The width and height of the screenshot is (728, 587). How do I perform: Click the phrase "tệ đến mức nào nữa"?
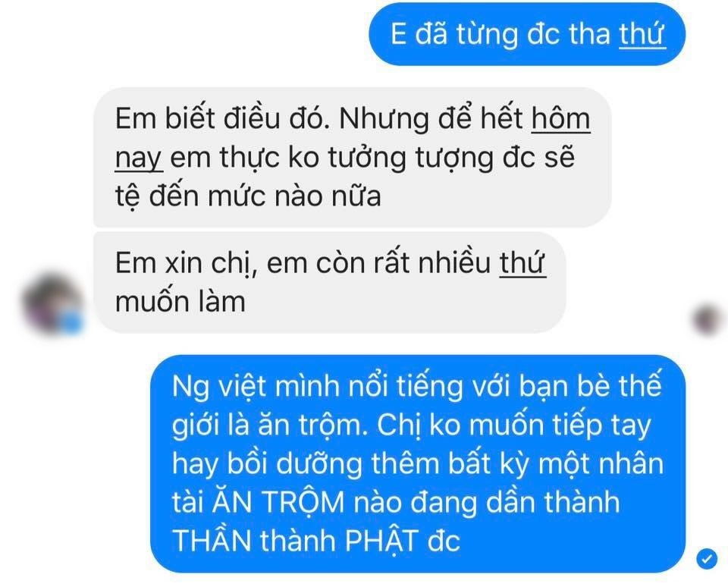coord(248,196)
